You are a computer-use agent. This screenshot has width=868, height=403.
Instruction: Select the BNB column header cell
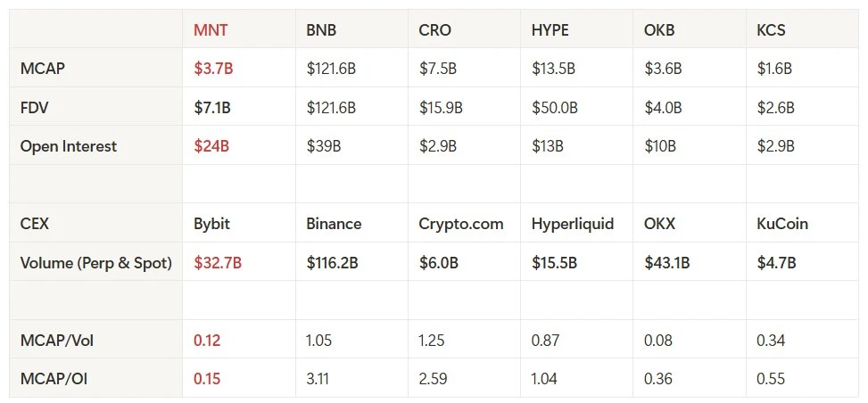tap(321, 29)
